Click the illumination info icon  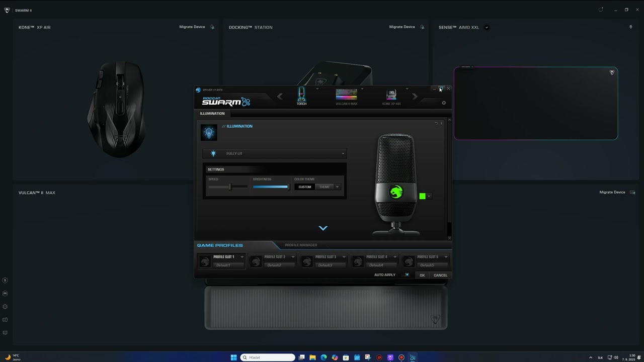(442, 123)
